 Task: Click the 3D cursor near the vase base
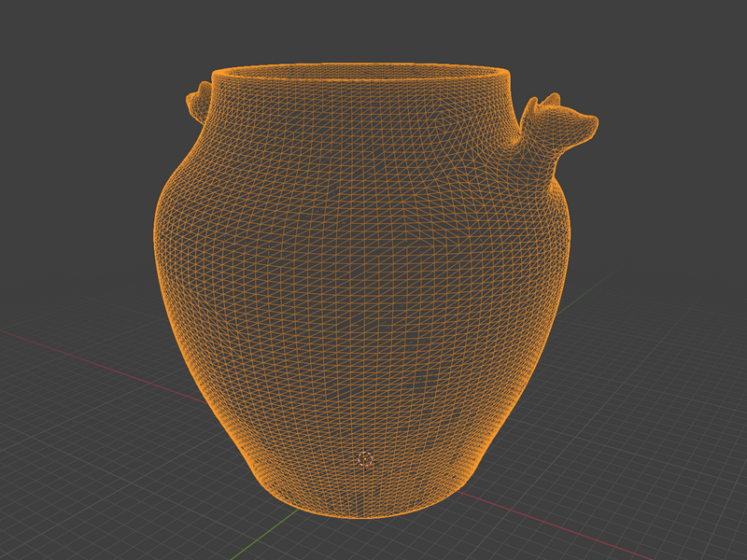pyautogui.click(x=365, y=459)
